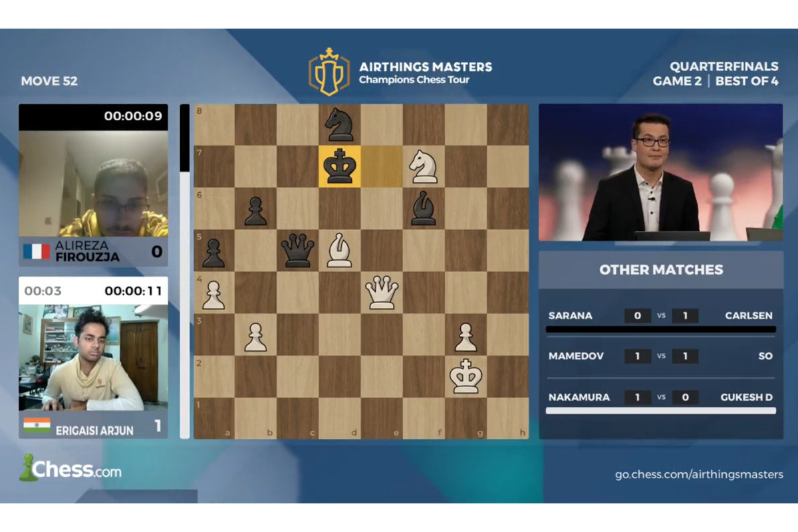The width and height of the screenshot is (798, 532).
Task: Click the 'GAME 2' label
Action: coord(677,82)
